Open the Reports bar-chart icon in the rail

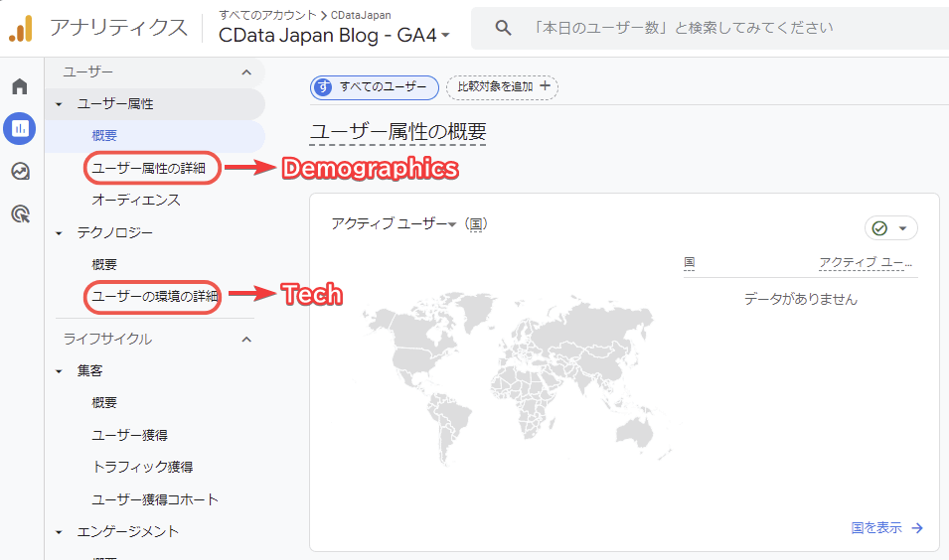tap(20, 128)
